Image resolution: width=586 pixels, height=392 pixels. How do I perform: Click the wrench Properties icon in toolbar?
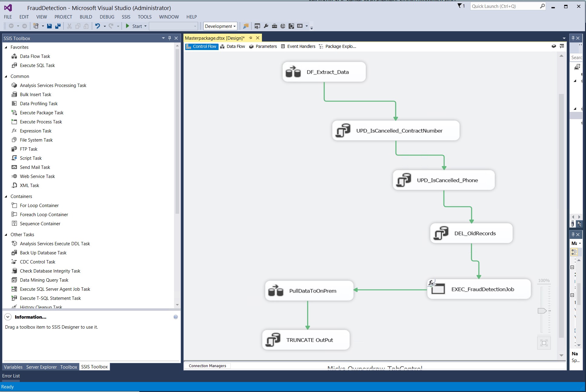266,26
